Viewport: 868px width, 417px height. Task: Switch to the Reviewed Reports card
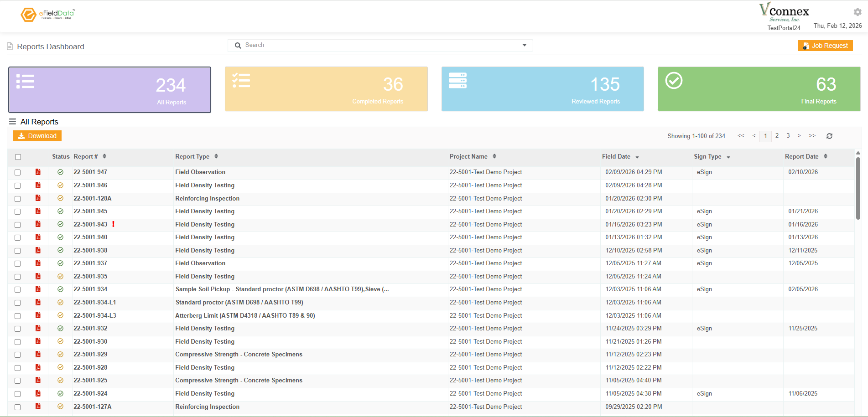542,89
